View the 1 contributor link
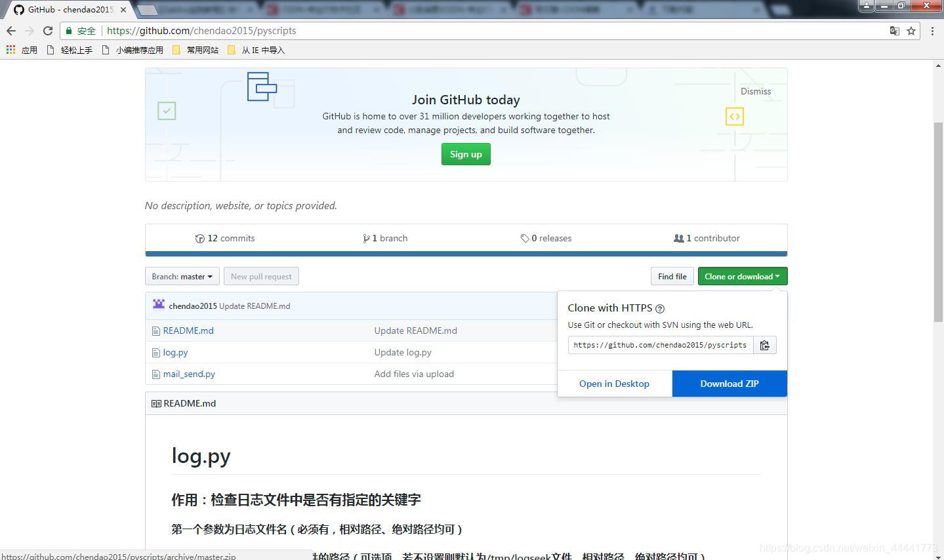944x560 pixels. point(707,239)
